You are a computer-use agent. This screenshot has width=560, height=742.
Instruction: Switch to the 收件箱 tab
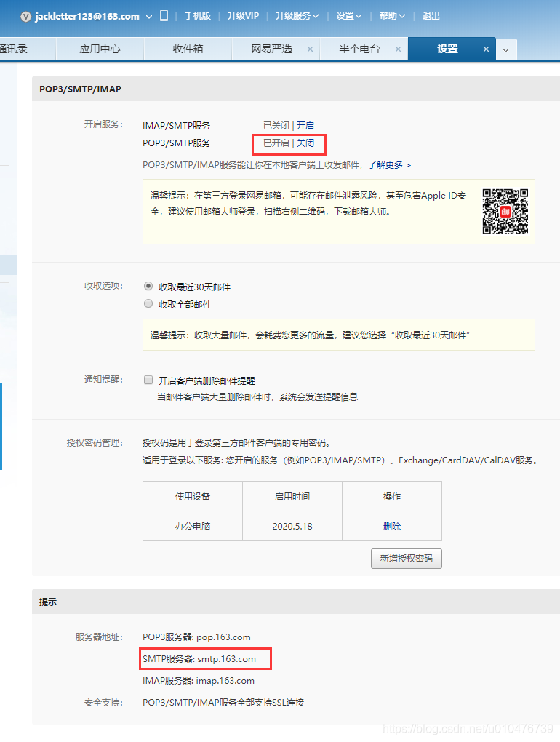tap(188, 49)
